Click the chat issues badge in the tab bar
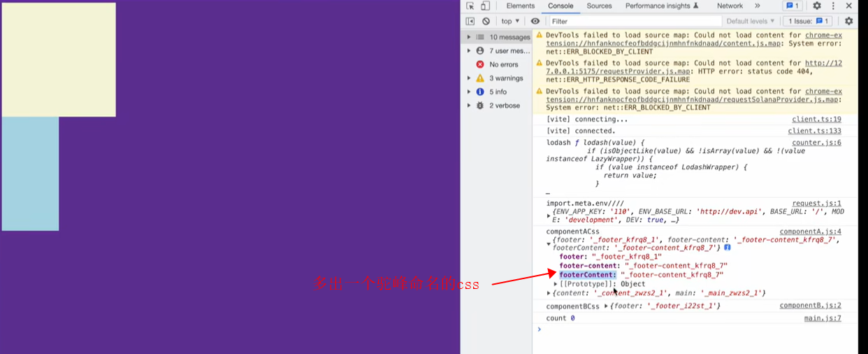Image resolution: width=868 pixels, height=354 pixels. 792,6
